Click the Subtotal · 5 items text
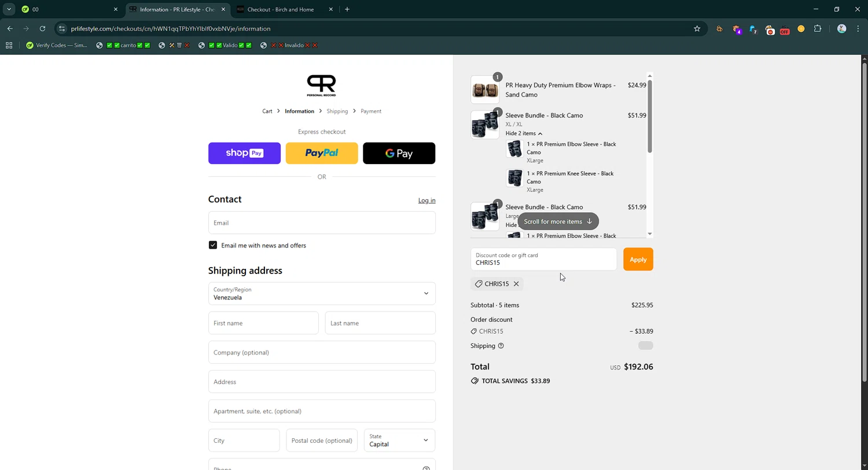868x470 pixels. [x=495, y=305]
